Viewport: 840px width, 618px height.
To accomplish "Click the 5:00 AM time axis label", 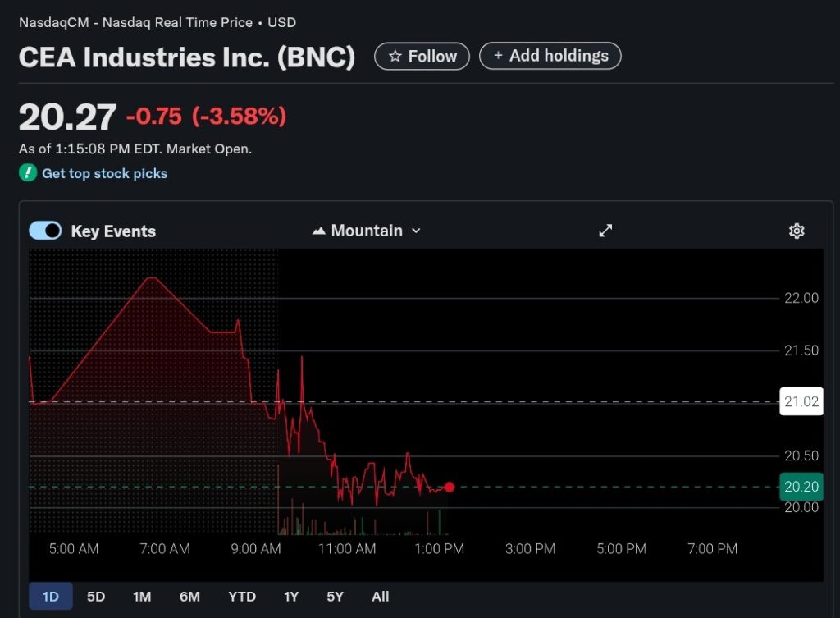I will point(73,549).
